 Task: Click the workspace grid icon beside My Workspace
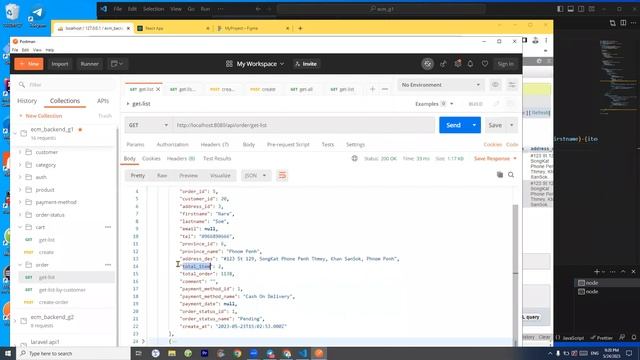point(229,64)
